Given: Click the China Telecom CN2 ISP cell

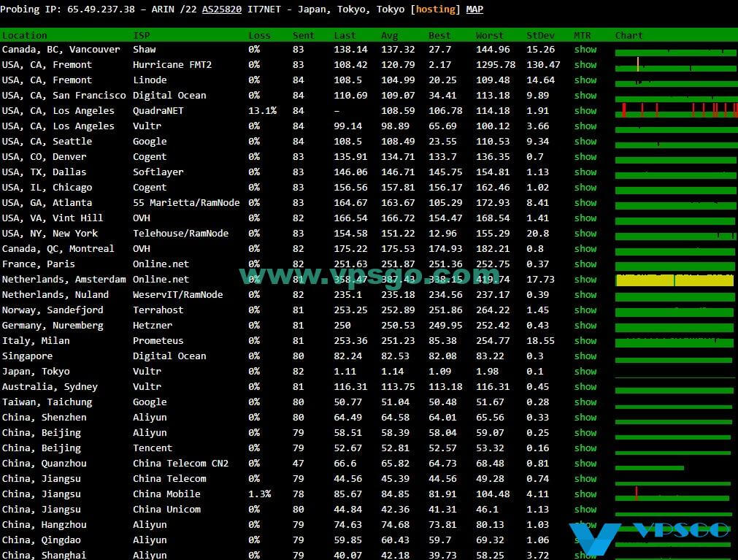Looking at the screenshot, I should [181, 464].
